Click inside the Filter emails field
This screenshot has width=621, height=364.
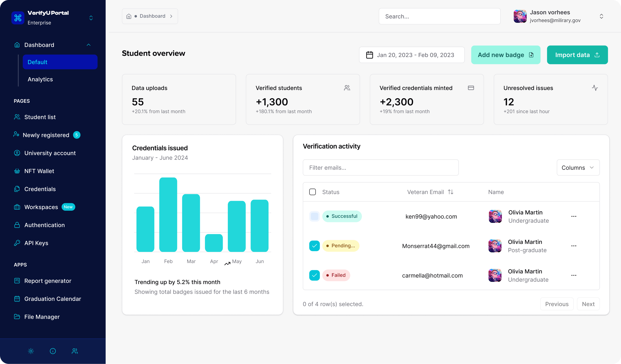point(381,168)
